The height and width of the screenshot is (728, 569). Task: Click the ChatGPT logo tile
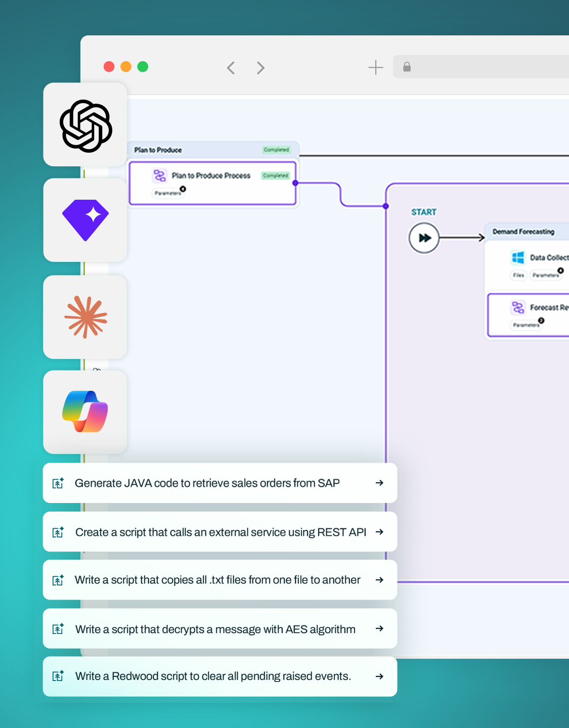(85, 125)
